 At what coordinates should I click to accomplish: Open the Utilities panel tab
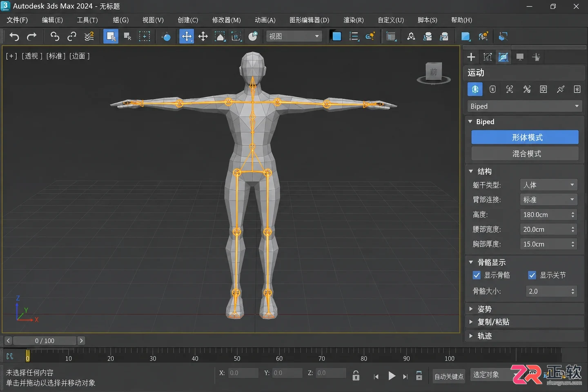tap(536, 57)
